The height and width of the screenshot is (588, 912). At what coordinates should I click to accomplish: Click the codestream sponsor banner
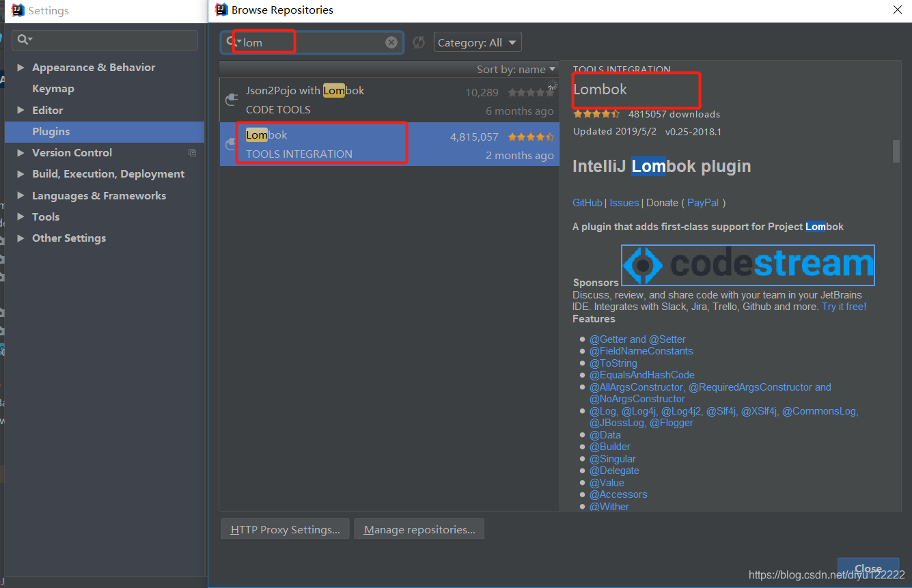747,265
